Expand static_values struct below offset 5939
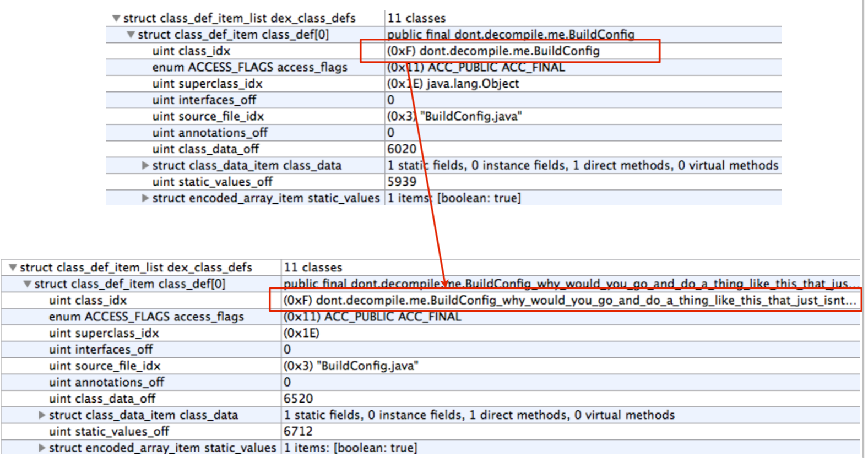The width and height of the screenshot is (868, 462). tap(145, 198)
